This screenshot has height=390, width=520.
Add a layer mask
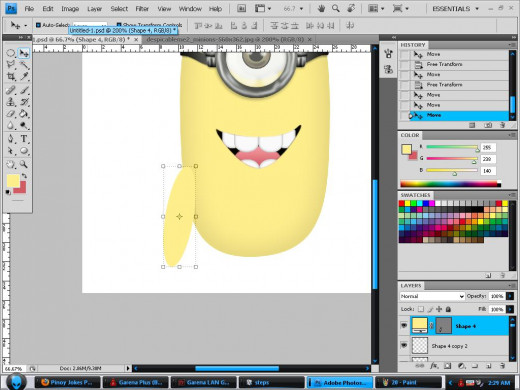pyautogui.click(x=447, y=366)
